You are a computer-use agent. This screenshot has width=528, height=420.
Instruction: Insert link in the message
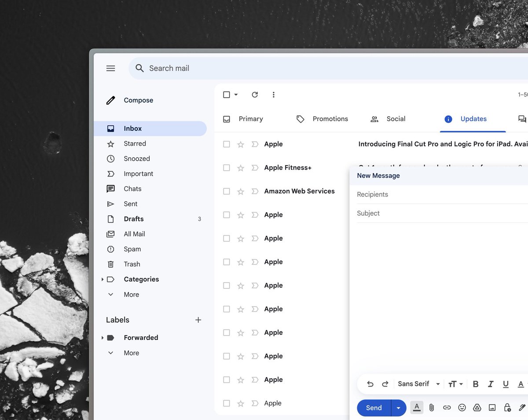tap(447, 408)
